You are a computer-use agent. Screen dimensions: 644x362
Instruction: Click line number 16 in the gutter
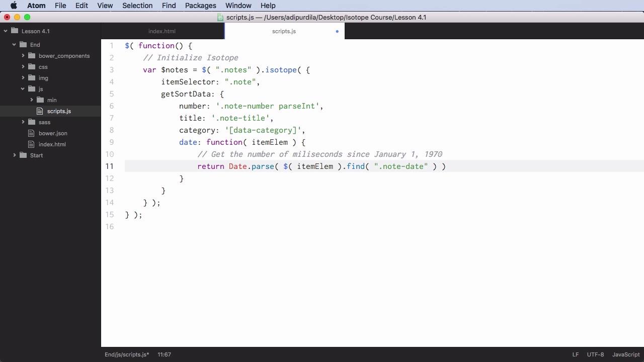coord(110,227)
